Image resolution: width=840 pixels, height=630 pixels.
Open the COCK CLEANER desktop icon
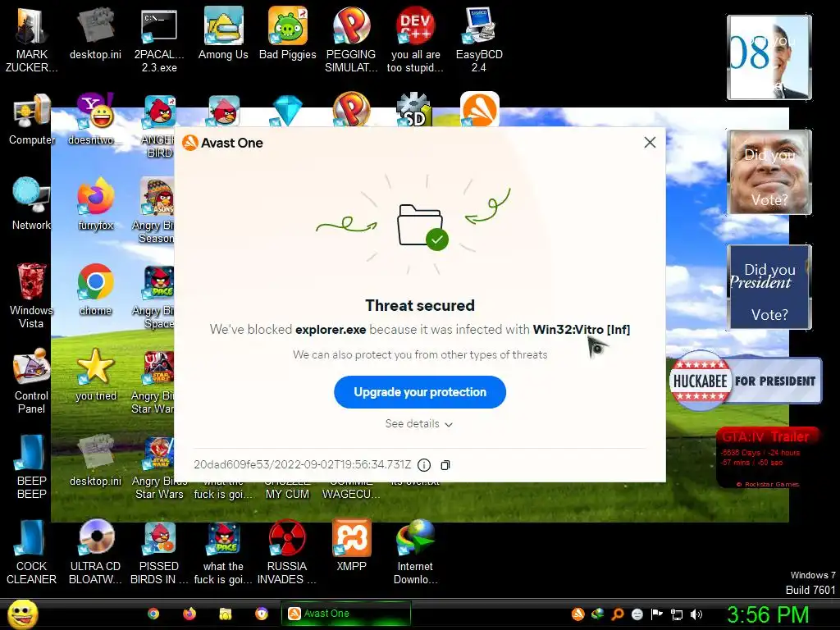click(x=31, y=550)
